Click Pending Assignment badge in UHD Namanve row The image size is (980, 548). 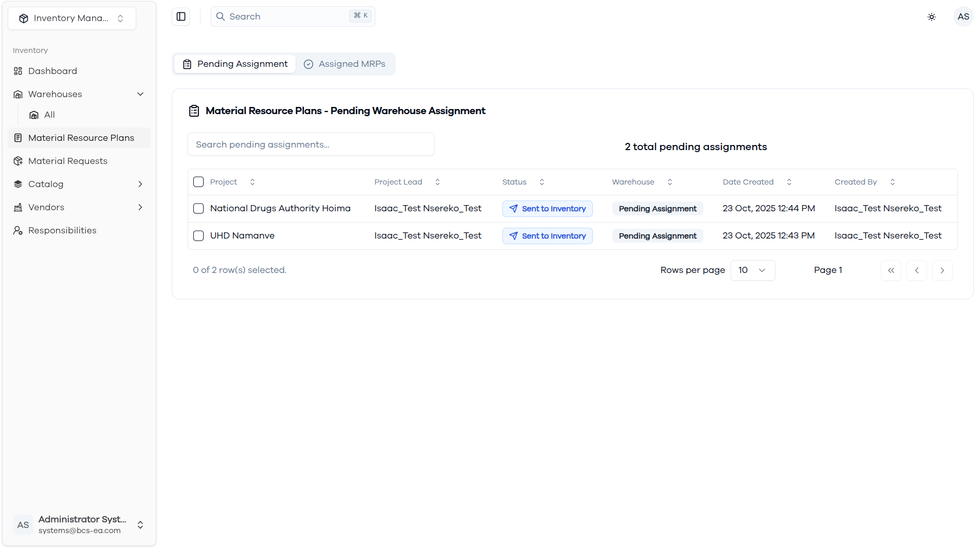tap(657, 236)
